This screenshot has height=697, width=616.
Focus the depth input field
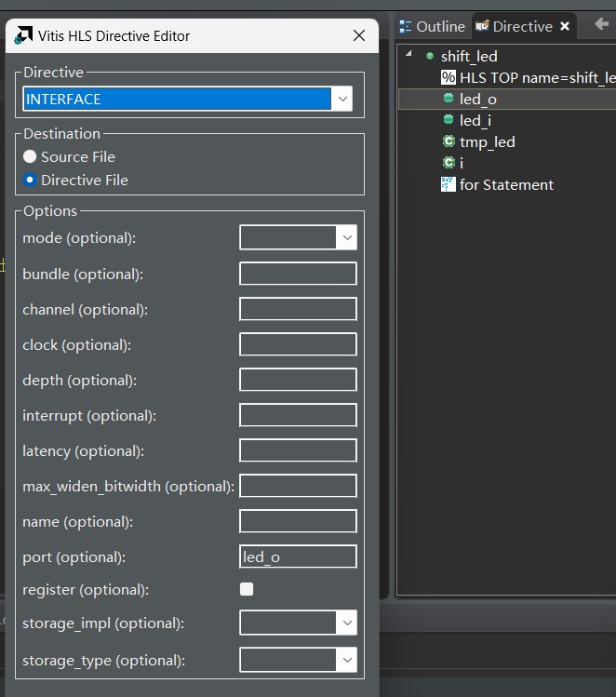coord(298,380)
